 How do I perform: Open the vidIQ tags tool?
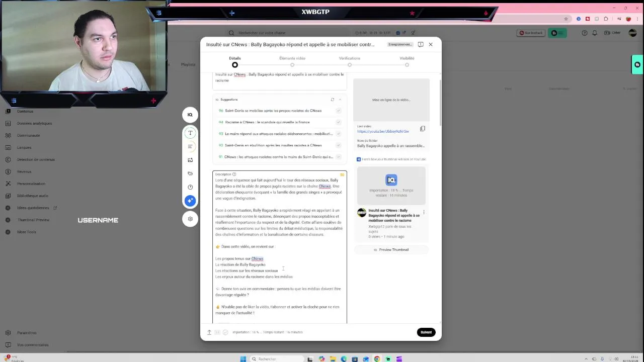pyautogui.click(x=190, y=173)
